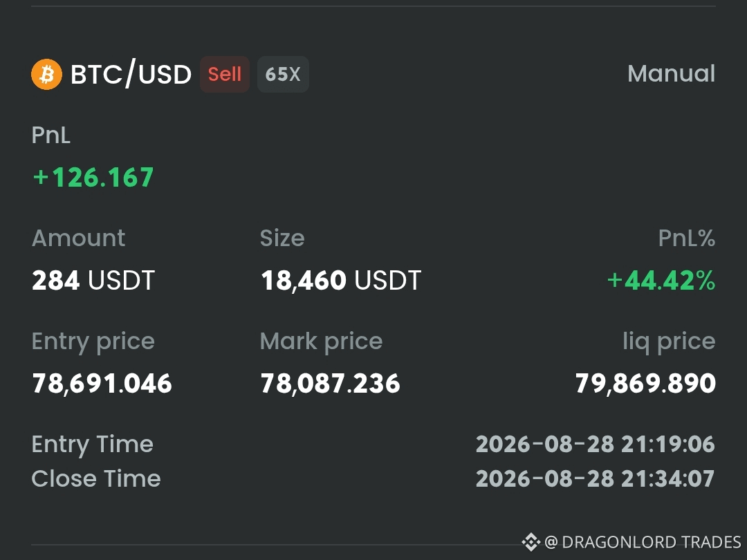Click the Binance logo in watermark

(x=531, y=542)
